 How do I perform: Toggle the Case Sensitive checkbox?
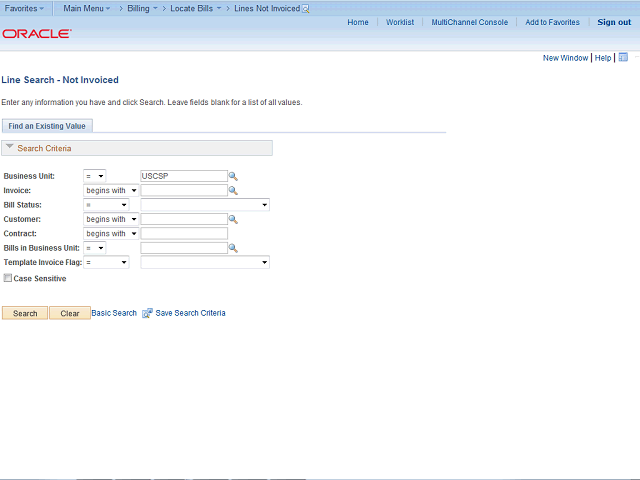click(x=8, y=278)
